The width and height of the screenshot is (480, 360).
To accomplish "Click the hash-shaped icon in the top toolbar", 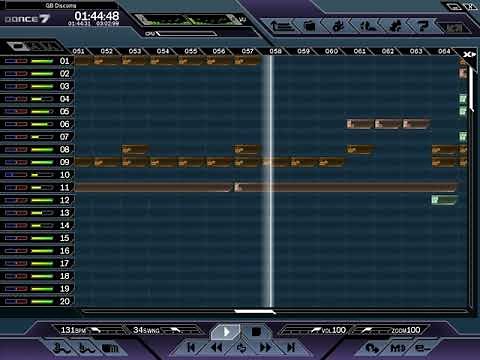I will 395,26.
